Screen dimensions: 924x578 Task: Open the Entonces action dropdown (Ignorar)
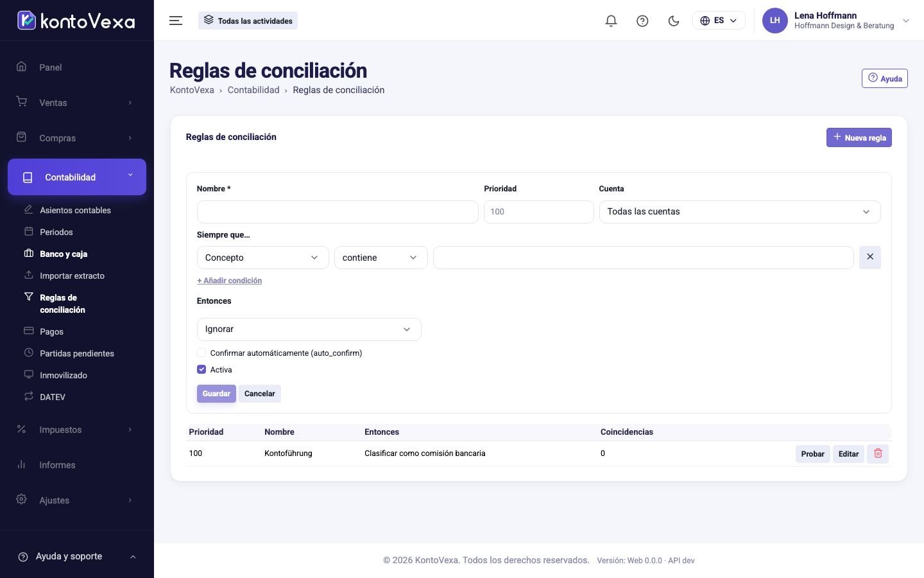(x=309, y=329)
